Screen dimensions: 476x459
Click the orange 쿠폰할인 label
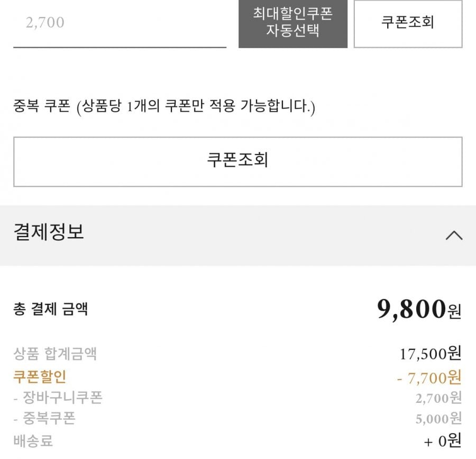click(x=40, y=377)
